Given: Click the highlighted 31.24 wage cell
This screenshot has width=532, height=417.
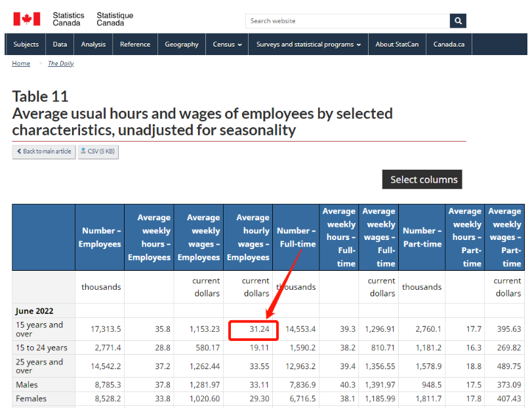Looking at the screenshot, I should click(253, 329).
